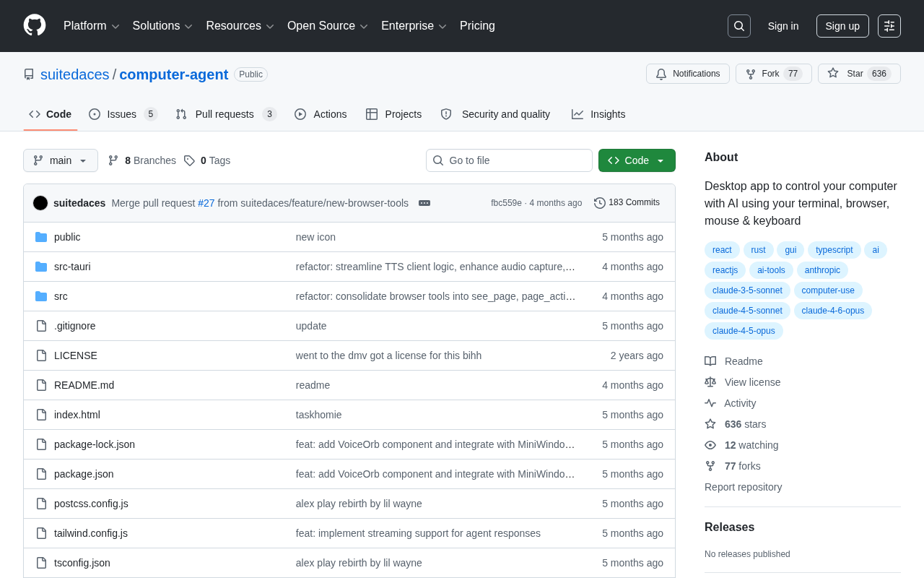
Task: Go to the GitHub homepage logo
Action: pyautogui.click(x=35, y=25)
